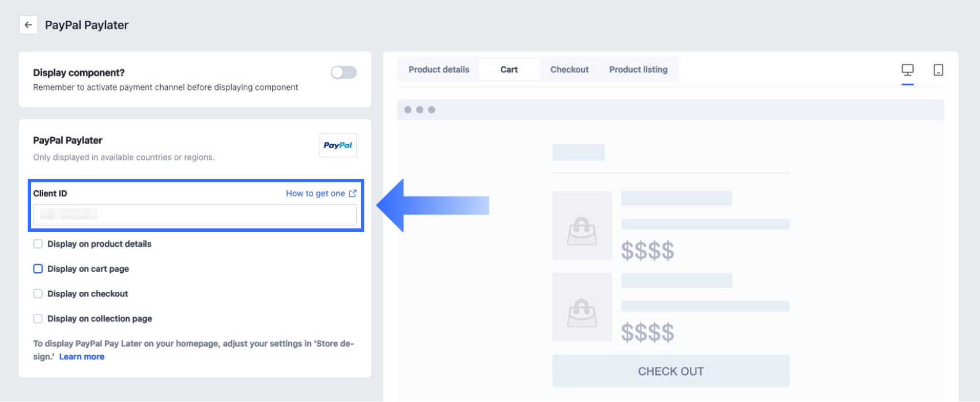Image resolution: width=980 pixels, height=402 pixels.
Task: Open the How to get one link
Action: tap(315, 194)
